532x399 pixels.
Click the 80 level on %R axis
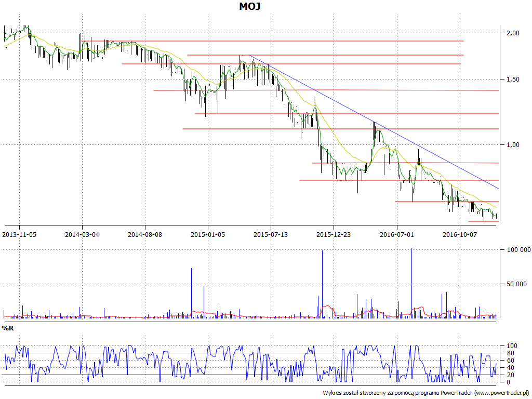tap(510, 353)
